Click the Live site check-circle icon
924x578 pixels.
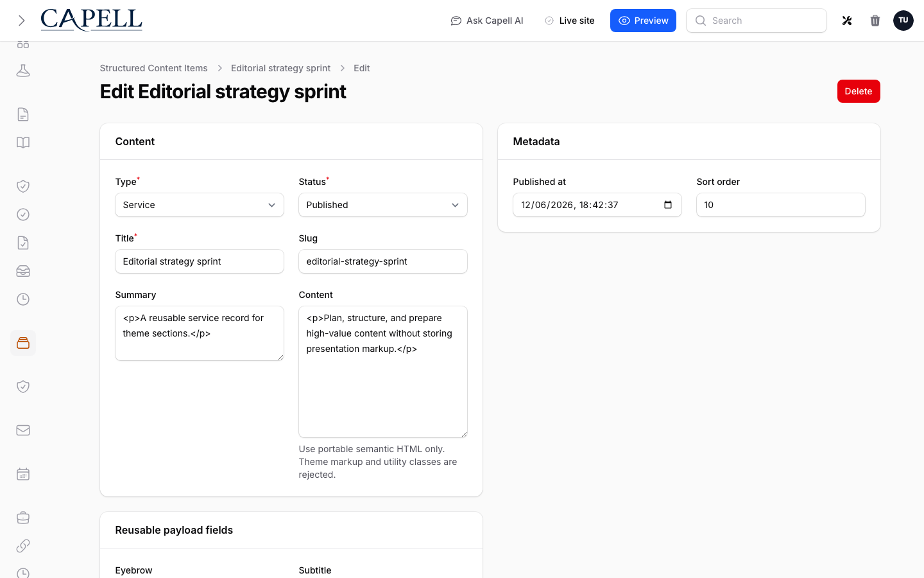549,21
